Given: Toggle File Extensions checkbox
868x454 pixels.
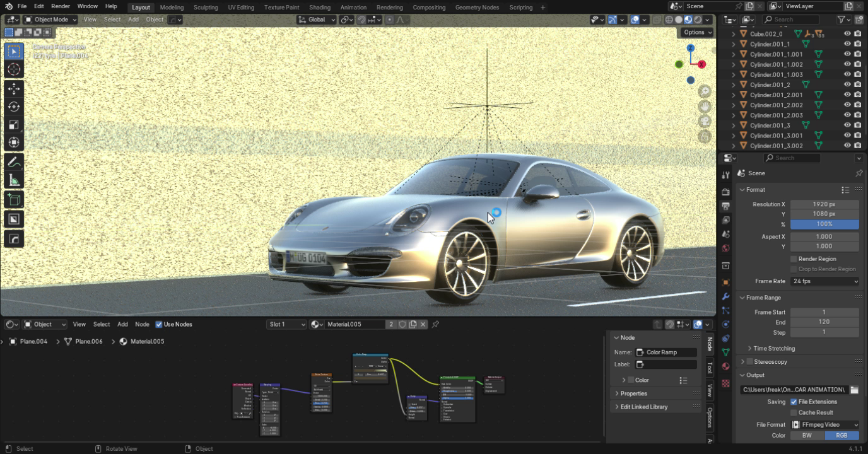Looking at the screenshot, I should 794,402.
